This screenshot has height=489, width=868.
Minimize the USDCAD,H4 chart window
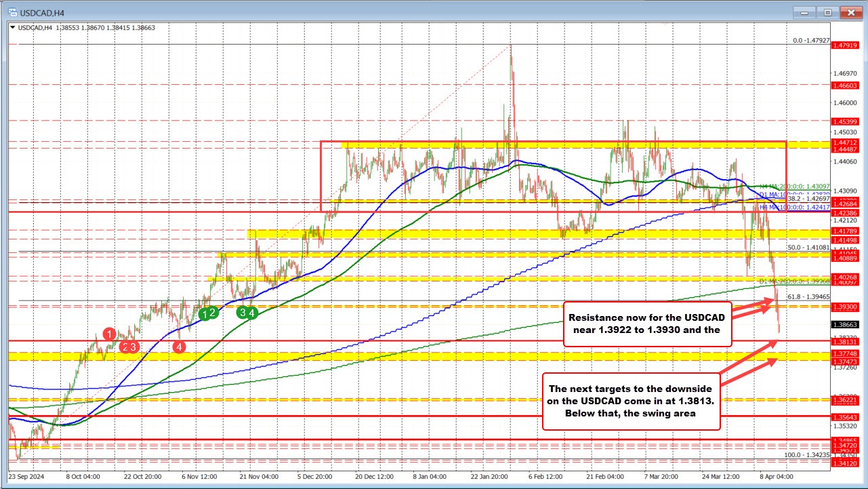(x=806, y=12)
